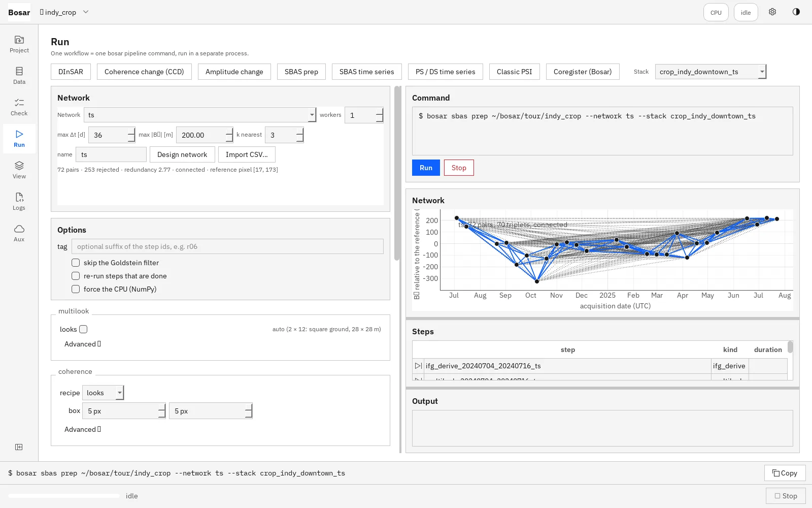Toggle the multilook looks checkbox
Viewport: 812px width, 508px height.
[x=83, y=329]
